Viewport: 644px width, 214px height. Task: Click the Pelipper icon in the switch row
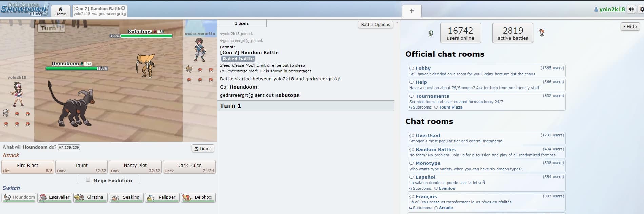151,197
